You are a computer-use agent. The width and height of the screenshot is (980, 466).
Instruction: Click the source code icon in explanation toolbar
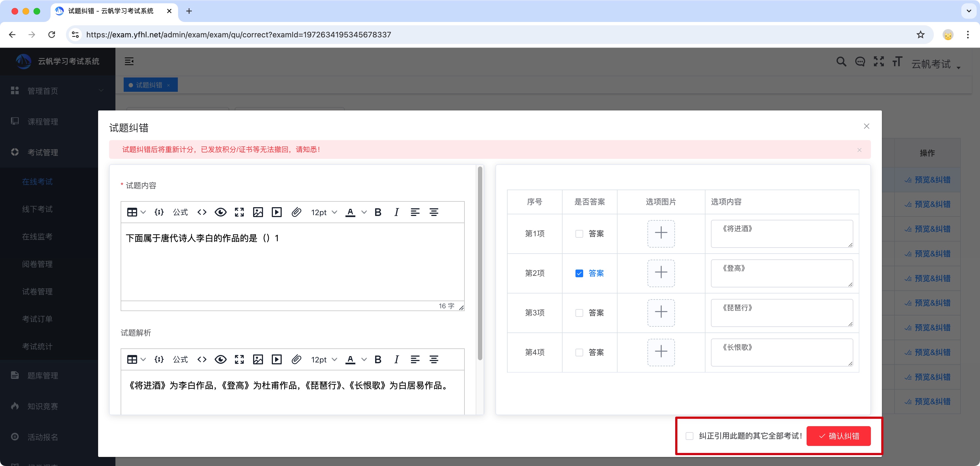pyautogui.click(x=202, y=359)
